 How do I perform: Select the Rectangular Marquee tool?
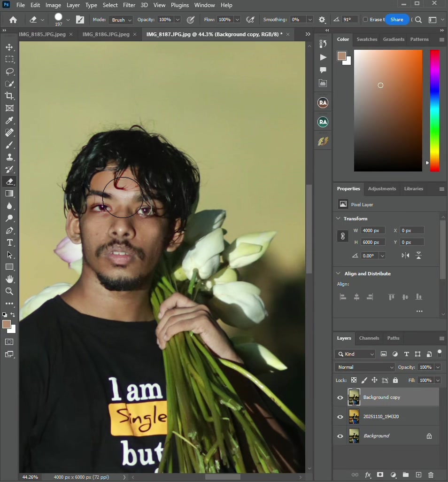(x=9, y=59)
